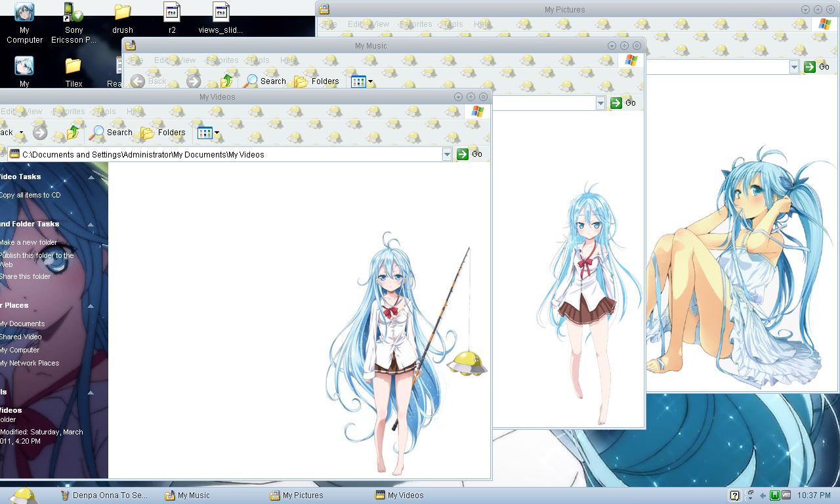
Task: Open the File menu in My Music
Action: [136, 60]
